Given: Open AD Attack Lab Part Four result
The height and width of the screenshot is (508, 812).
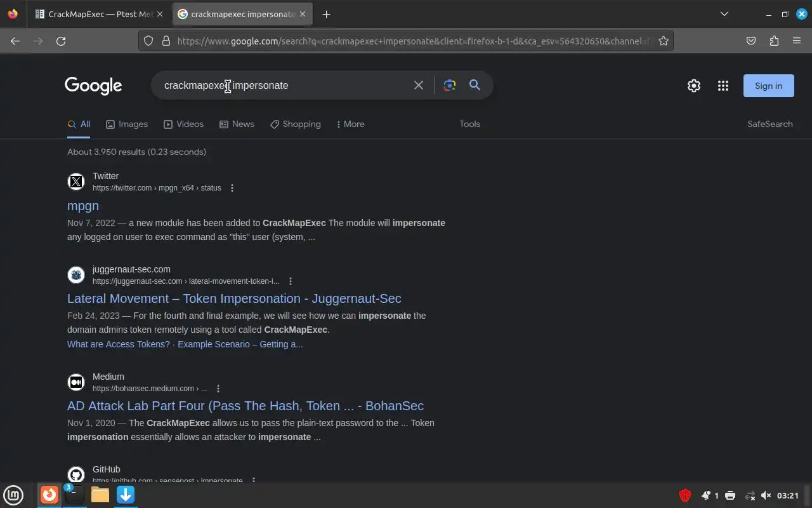Looking at the screenshot, I should click(246, 406).
